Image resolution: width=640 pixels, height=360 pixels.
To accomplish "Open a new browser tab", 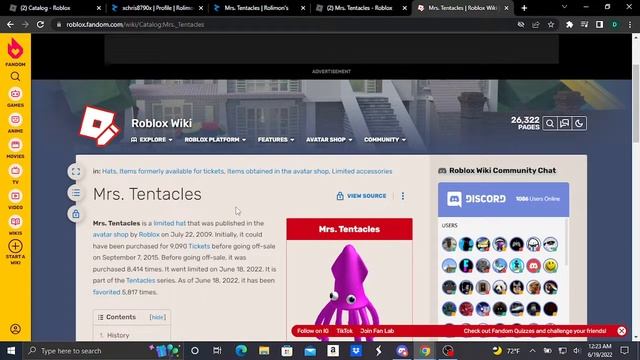I will [524, 8].
